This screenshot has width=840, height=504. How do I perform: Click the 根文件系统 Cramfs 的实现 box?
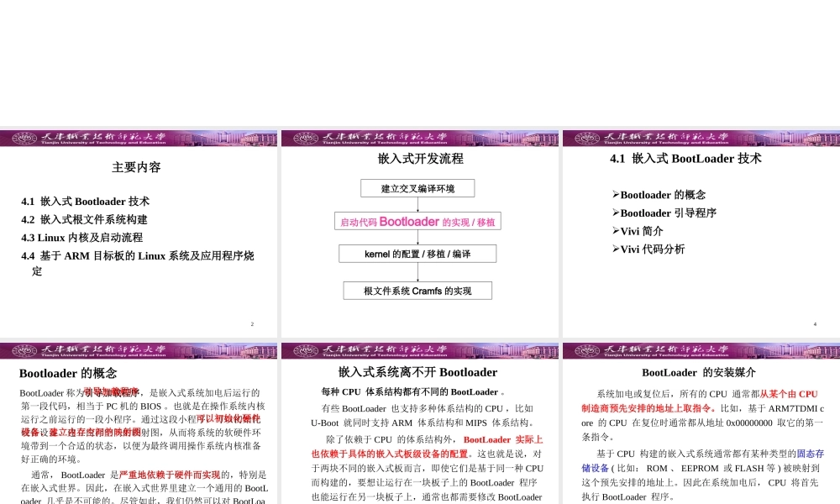417,291
